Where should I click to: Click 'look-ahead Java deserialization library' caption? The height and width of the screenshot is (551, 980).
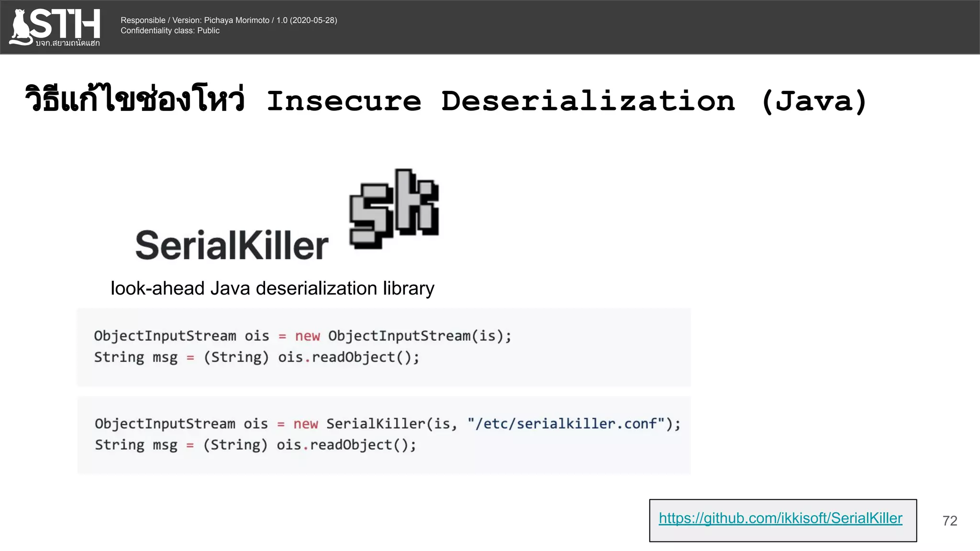272,288
